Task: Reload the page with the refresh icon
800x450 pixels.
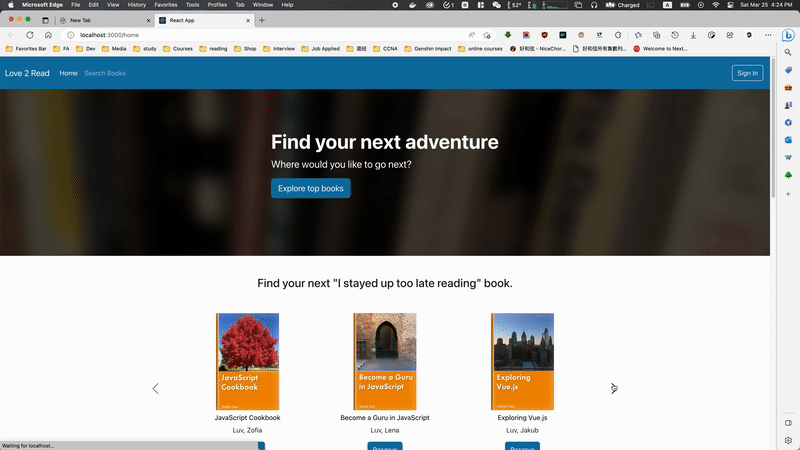Action: (x=30, y=35)
